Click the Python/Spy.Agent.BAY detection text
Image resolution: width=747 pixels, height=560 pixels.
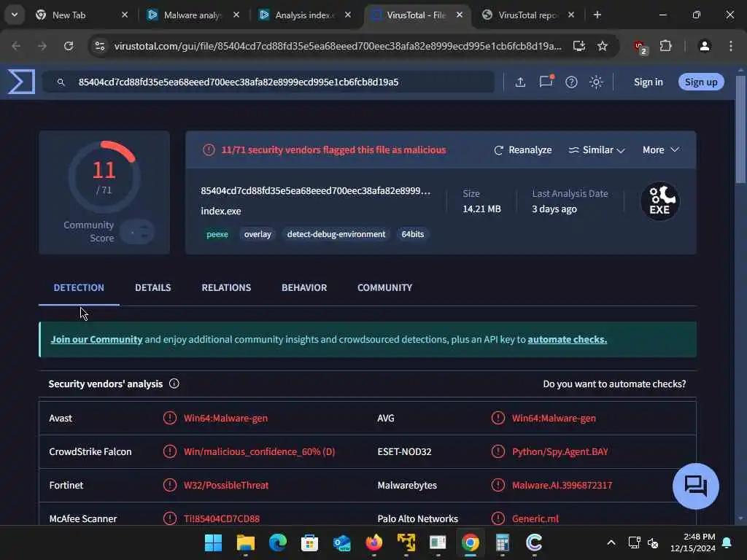coord(560,451)
